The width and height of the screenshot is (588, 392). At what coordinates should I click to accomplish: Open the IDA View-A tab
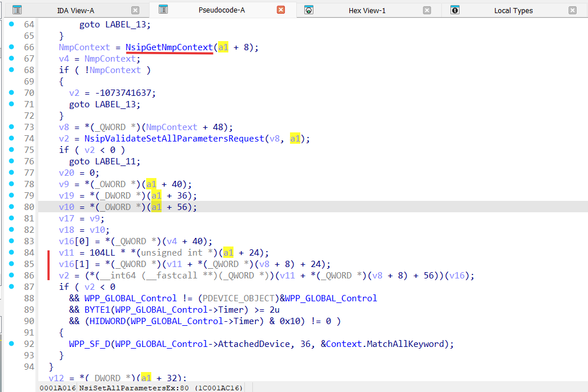pyautogui.click(x=76, y=10)
